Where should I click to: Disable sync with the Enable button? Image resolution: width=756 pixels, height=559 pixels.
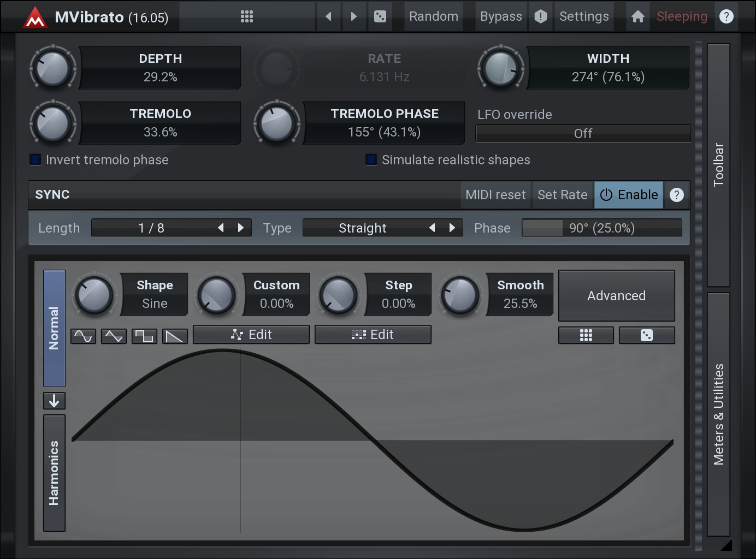(x=629, y=195)
